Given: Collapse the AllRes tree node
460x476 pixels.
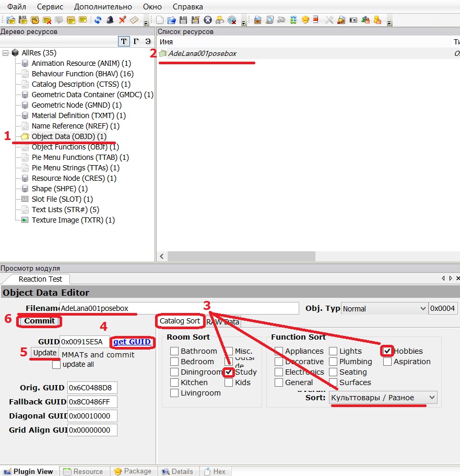Looking at the screenshot, I should coord(6,53).
